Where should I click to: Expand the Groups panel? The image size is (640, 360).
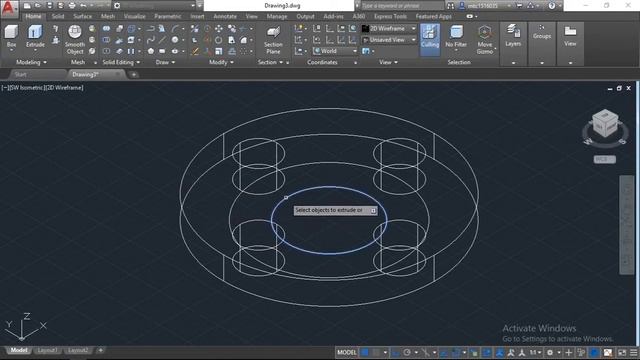pyautogui.click(x=542, y=43)
